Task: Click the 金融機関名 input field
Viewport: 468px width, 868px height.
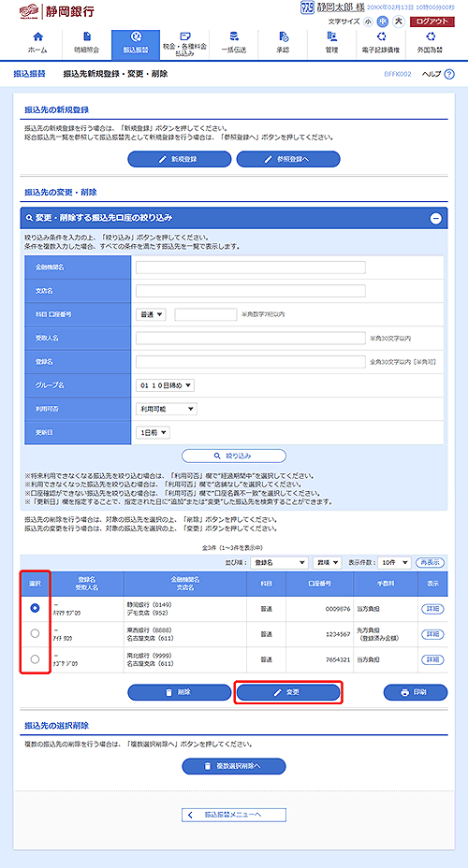Action: [x=250, y=268]
